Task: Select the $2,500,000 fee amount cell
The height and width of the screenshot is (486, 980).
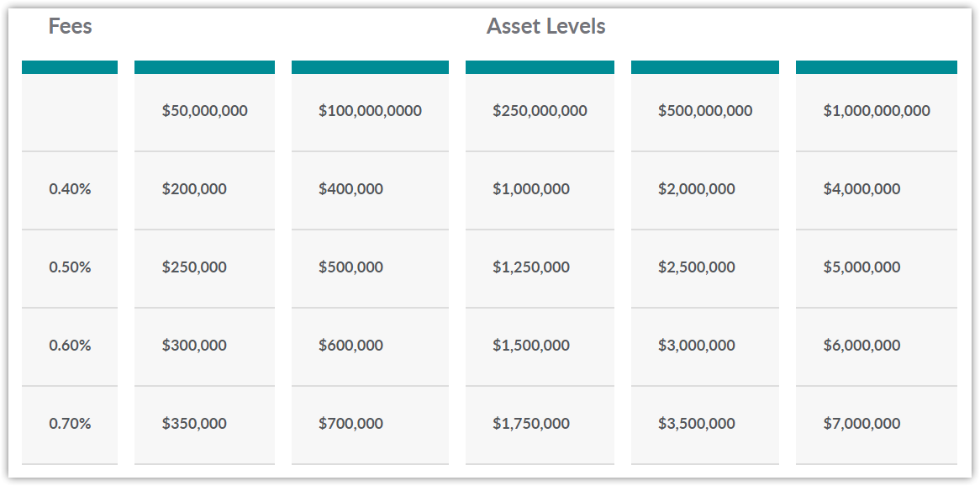Action: pos(705,267)
